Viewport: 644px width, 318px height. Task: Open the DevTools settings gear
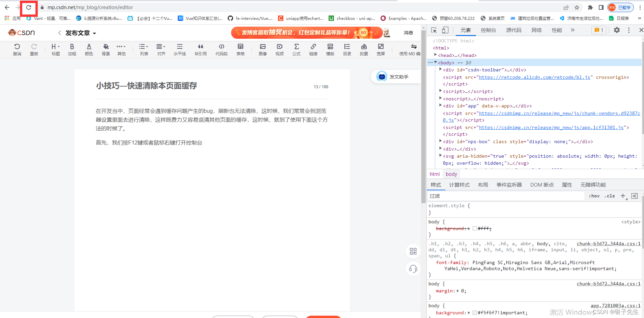[x=617, y=30]
